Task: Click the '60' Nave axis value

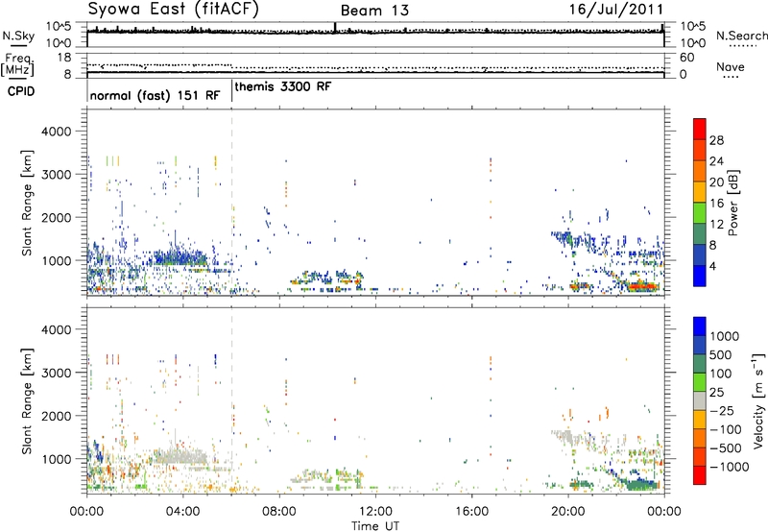Action: click(x=686, y=58)
